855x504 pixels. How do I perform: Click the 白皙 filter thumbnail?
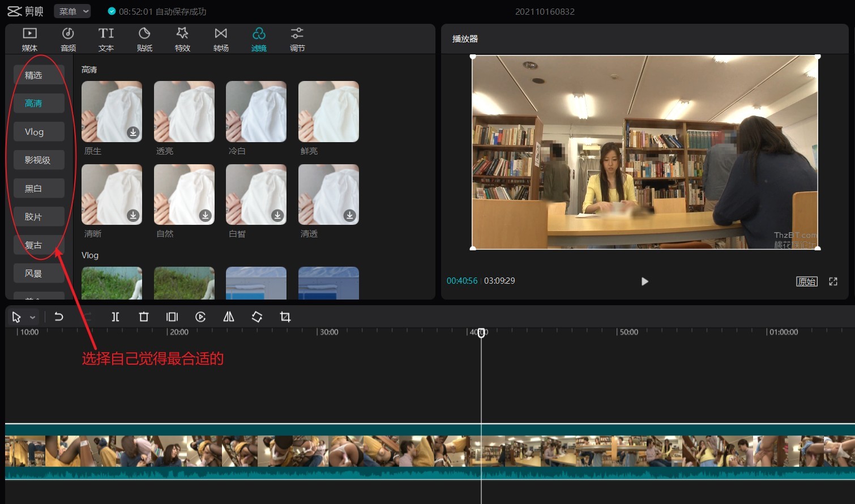[x=256, y=194]
